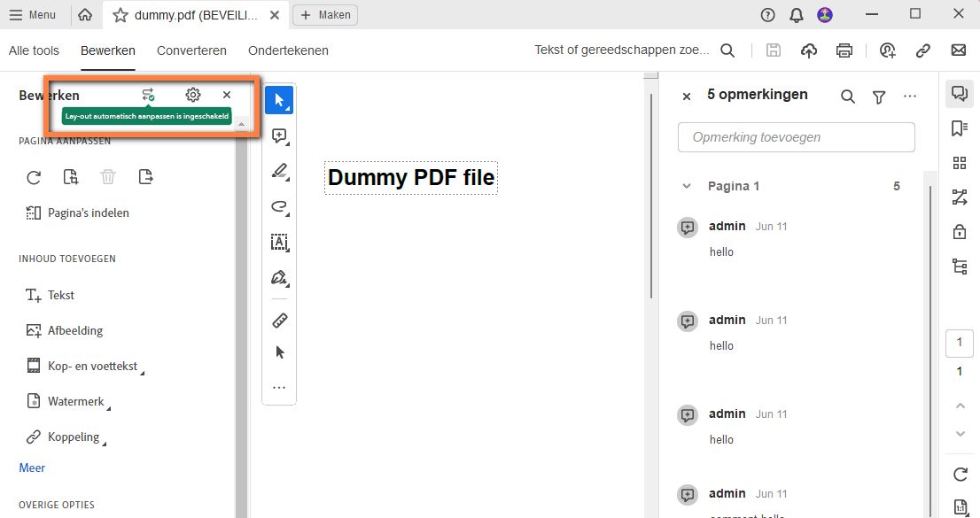Image resolution: width=980 pixels, height=518 pixels.
Task: Close the comments panel
Action: point(686,97)
